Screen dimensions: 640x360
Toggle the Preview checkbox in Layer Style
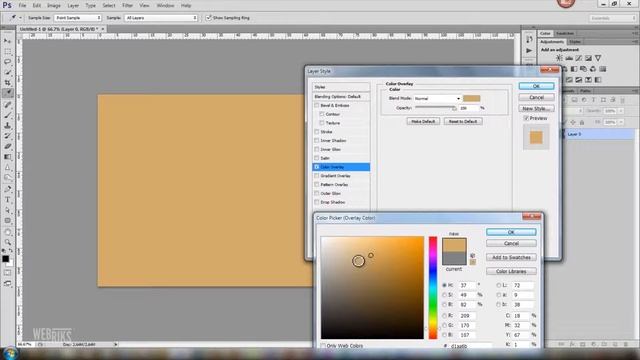point(526,118)
